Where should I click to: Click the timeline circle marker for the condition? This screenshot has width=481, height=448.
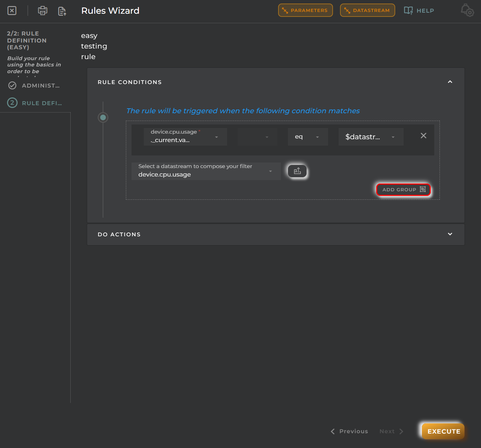tap(103, 117)
